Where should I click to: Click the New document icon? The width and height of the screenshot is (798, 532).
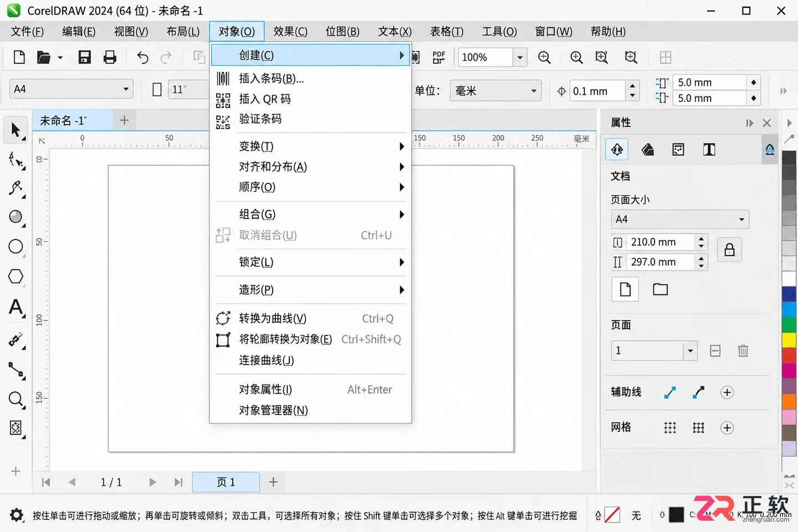[19, 57]
